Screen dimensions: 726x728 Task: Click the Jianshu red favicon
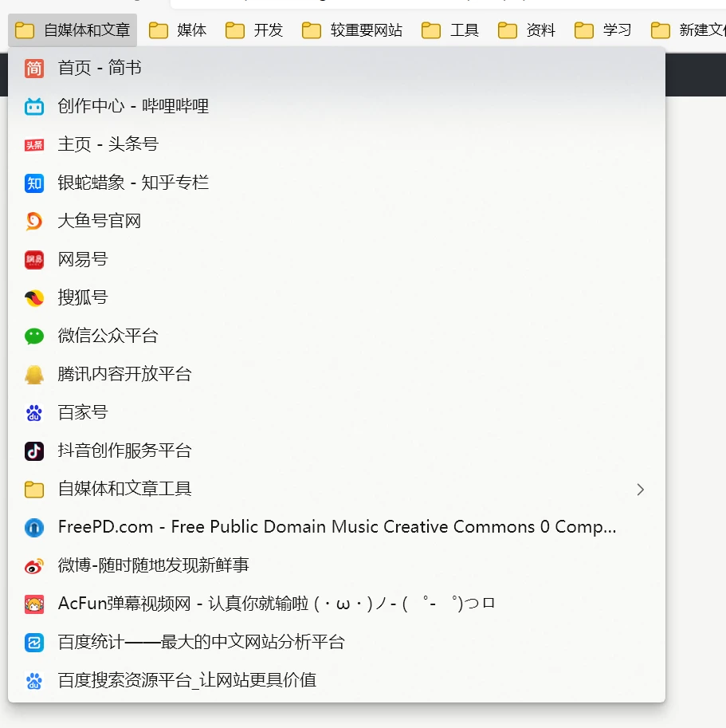[x=33, y=69]
